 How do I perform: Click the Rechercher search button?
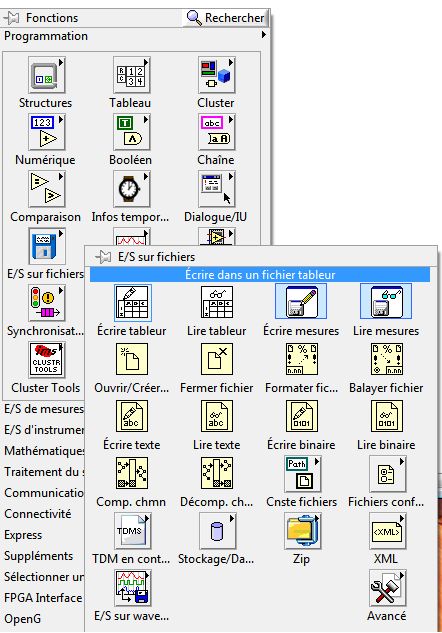(x=225, y=18)
